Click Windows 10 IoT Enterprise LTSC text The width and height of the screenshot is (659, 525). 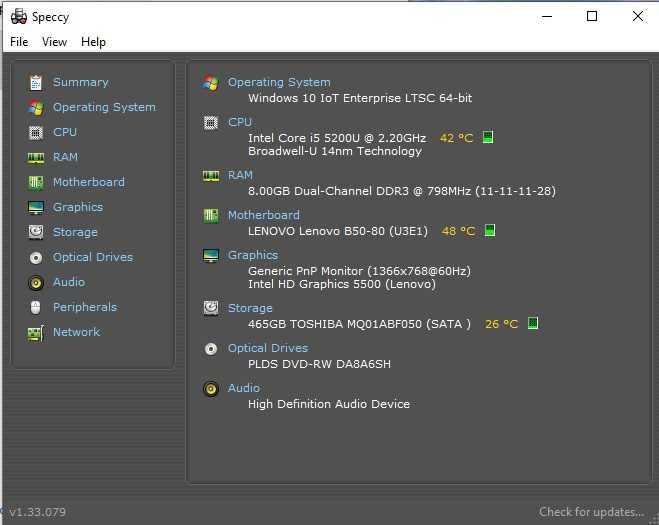pos(360,98)
